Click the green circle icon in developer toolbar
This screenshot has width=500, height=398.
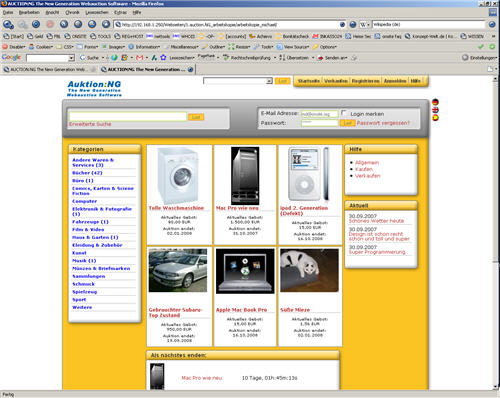pos(492,47)
